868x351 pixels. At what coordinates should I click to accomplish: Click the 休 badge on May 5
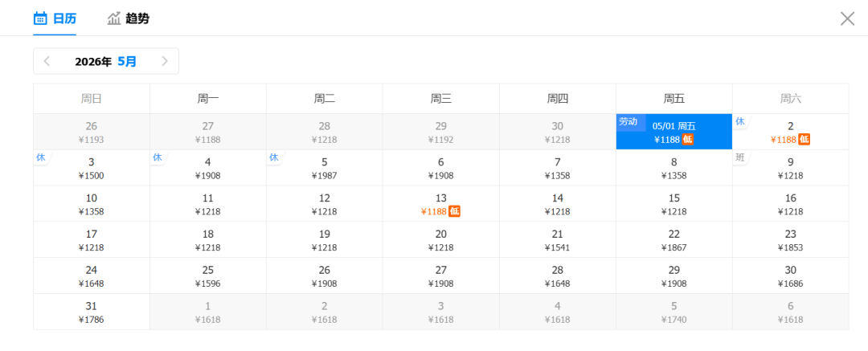274,157
